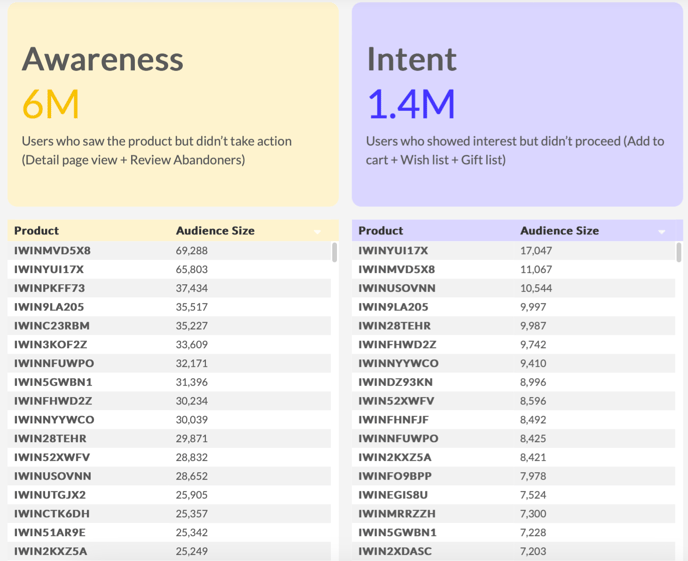Click the Product header in Intent table
This screenshot has width=688, height=561.
pos(381,231)
